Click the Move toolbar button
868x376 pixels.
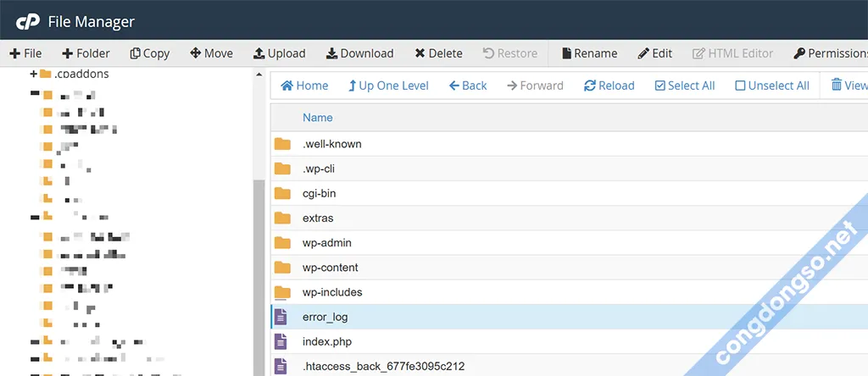pyautogui.click(x=211, y=53)
